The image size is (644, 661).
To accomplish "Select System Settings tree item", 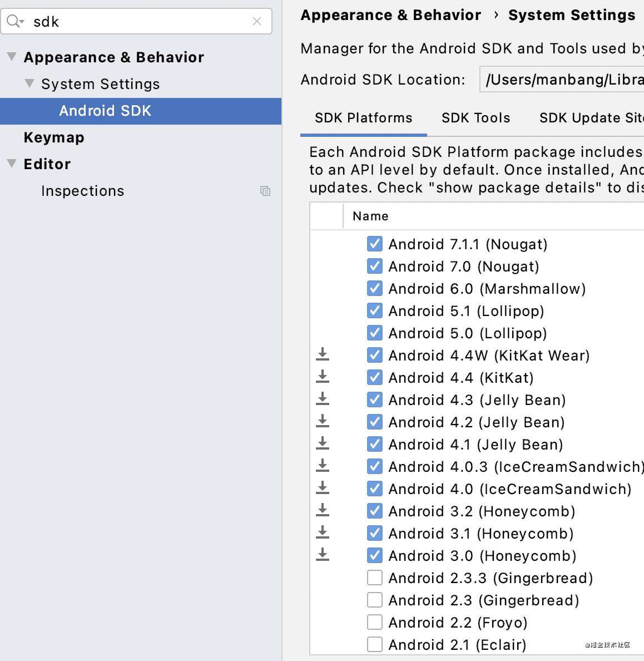I will tap(100, 84).
